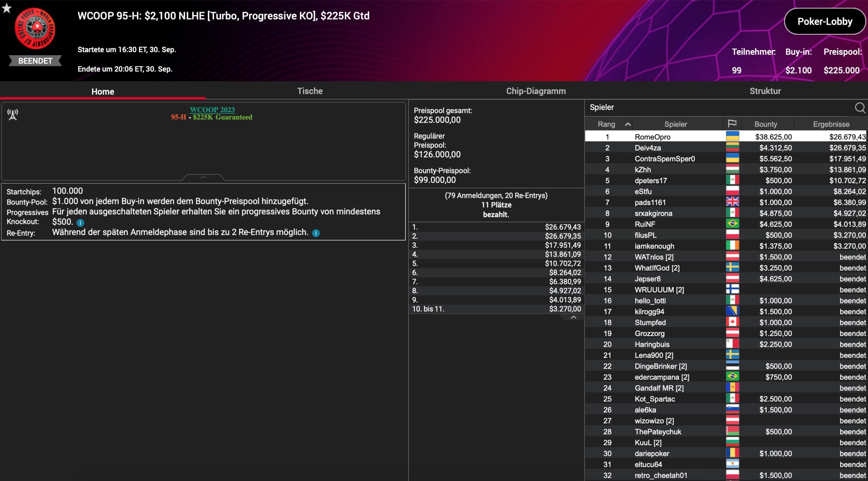The width and height of the screenshot is (868, 481).
Task: Click info icon next to $500 knockout
Action: click(x=80, y=223)
